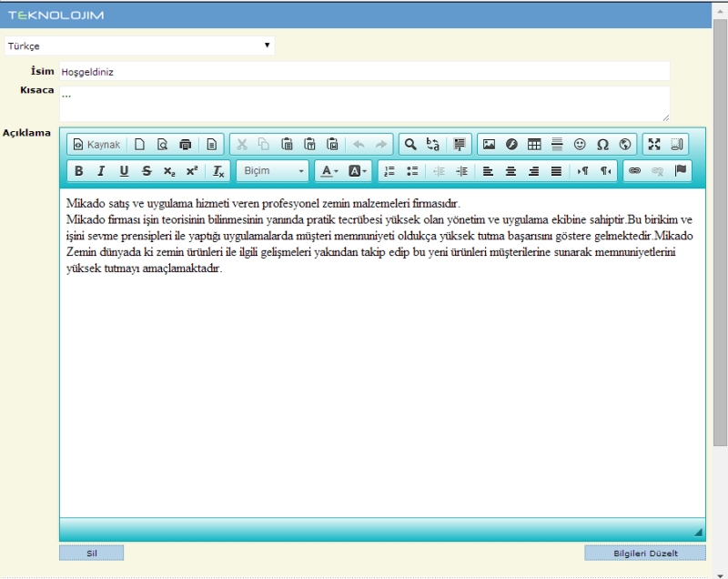Click the page vertical scrollbar thumb

(720, 232)
